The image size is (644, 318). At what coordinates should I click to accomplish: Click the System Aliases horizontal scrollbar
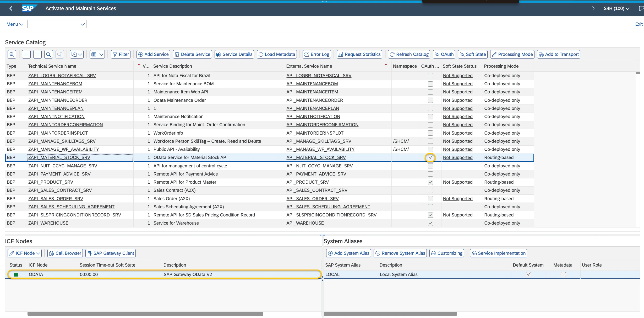390,314
